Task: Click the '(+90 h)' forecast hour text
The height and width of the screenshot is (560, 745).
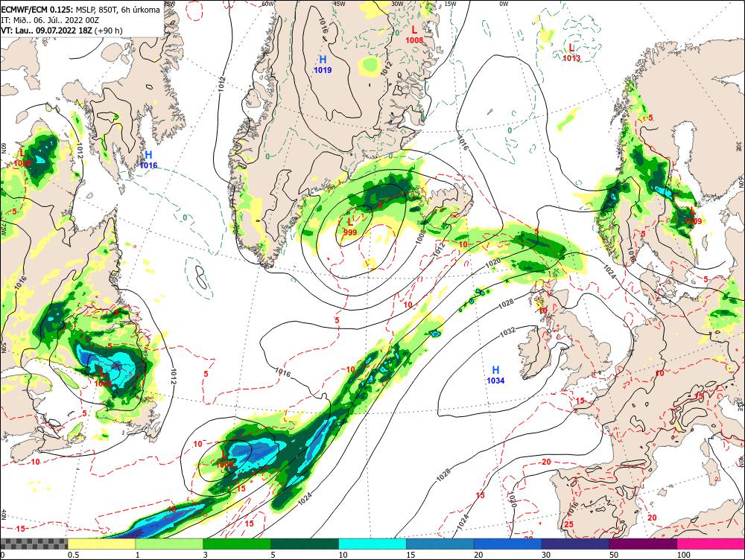Action: click(x=108, y=31)
